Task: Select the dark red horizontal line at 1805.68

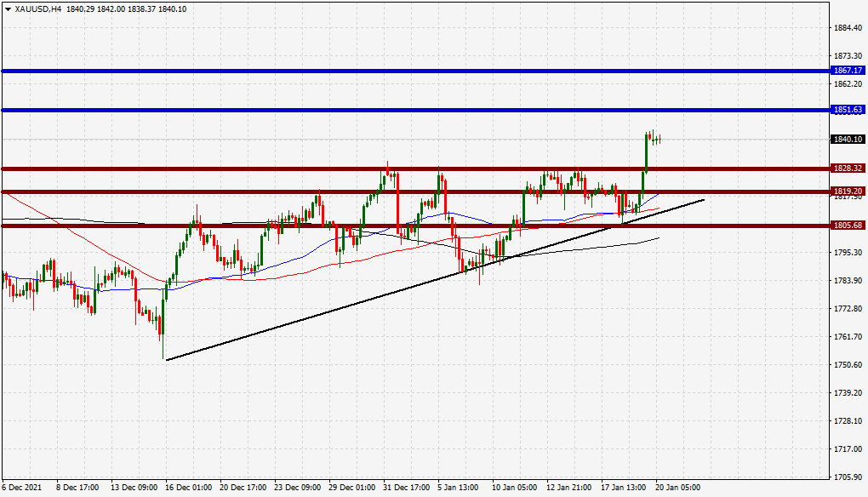Action: click(x=415, y=226)
